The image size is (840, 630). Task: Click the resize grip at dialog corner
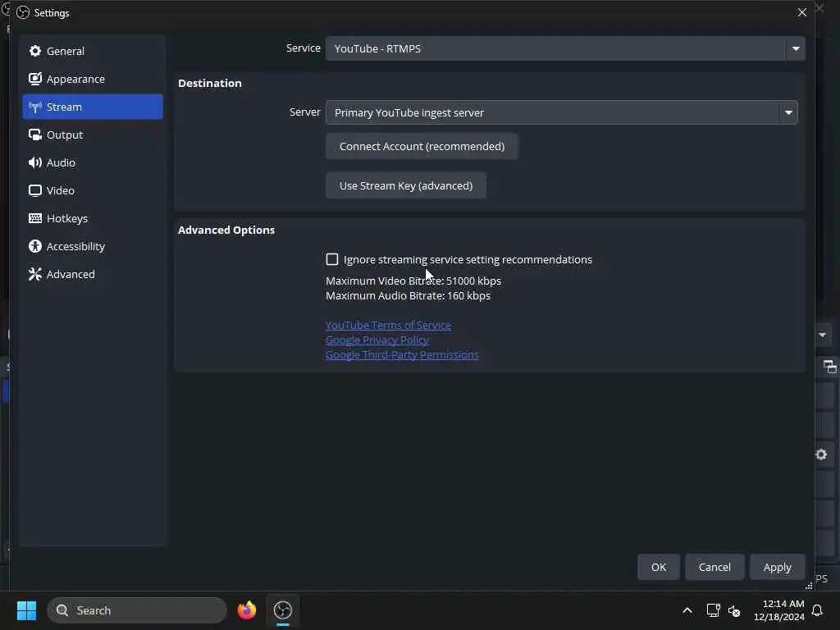pos(809,586)
